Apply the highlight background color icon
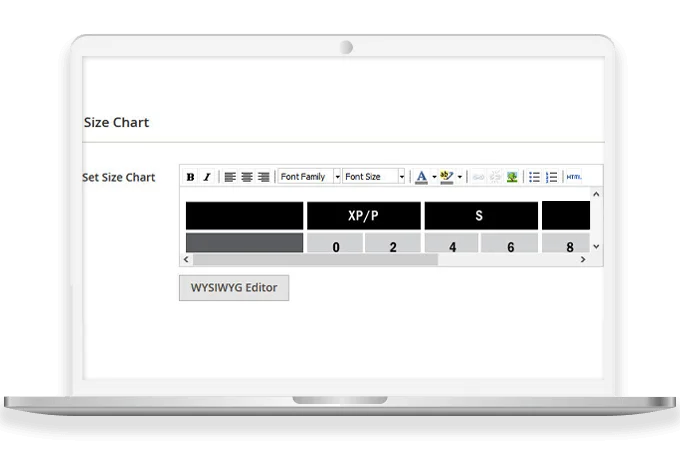This screenshot has width=680, height=450. tap(447, 177)
